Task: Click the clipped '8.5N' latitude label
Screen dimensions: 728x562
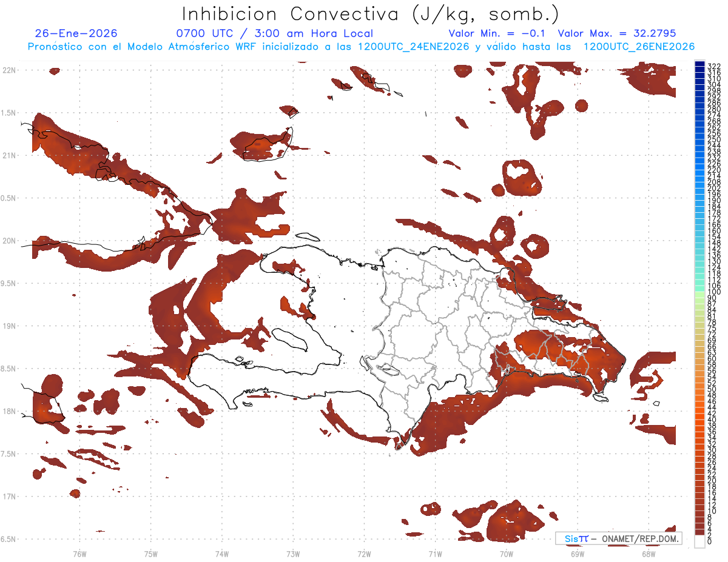Action: click(8, 369)
